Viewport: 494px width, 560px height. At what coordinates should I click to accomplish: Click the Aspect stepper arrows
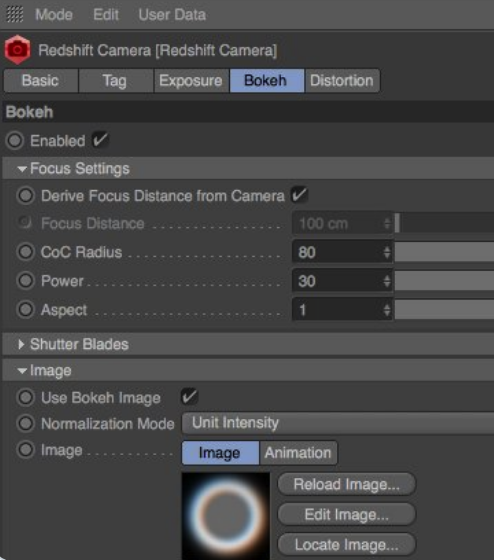click(x=387, y=310)
